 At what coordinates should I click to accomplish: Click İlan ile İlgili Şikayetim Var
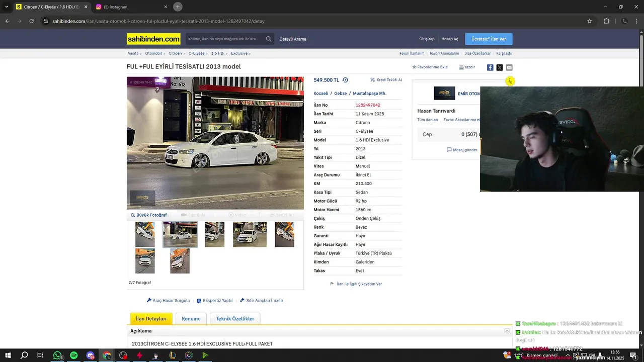tap(356, 284)
